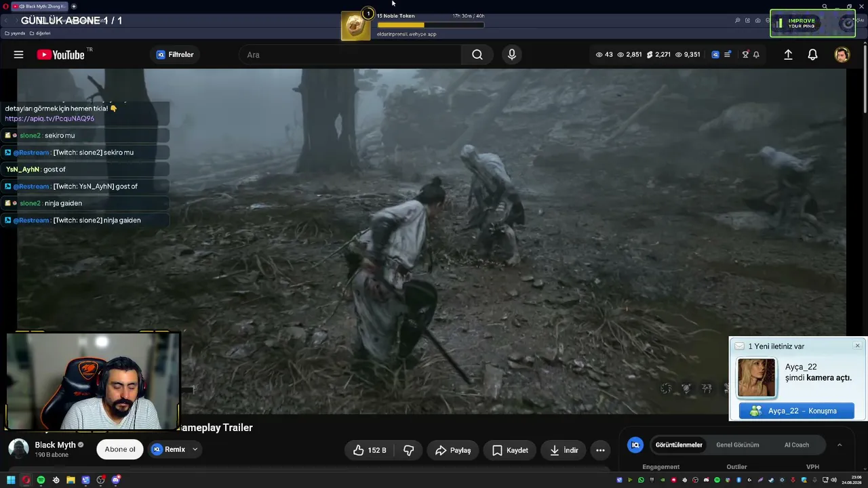Viewport: 868px width, 488px height.
Task: Open the account avatar menu
Action: pos(842,55)
